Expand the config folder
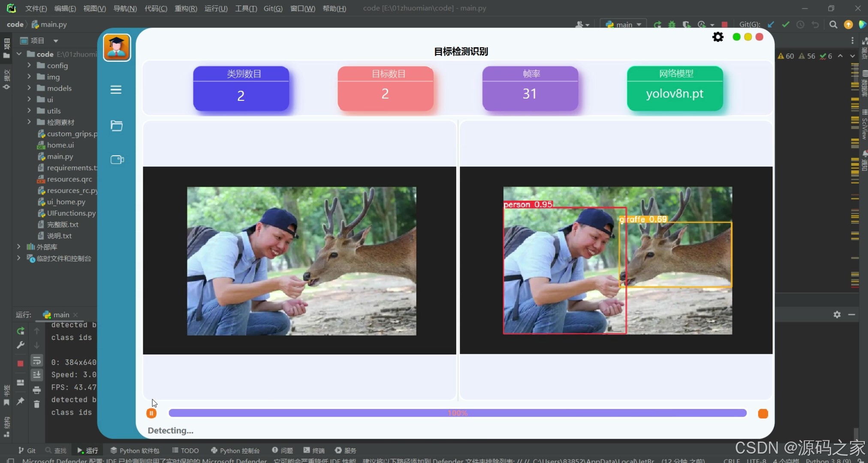868x463 pixels. (29, 65)
